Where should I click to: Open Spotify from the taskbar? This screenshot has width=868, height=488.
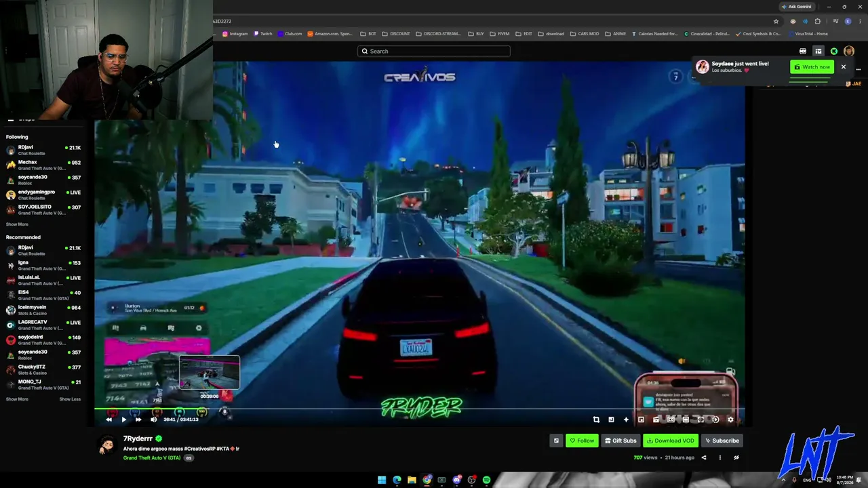click(486, 481)
